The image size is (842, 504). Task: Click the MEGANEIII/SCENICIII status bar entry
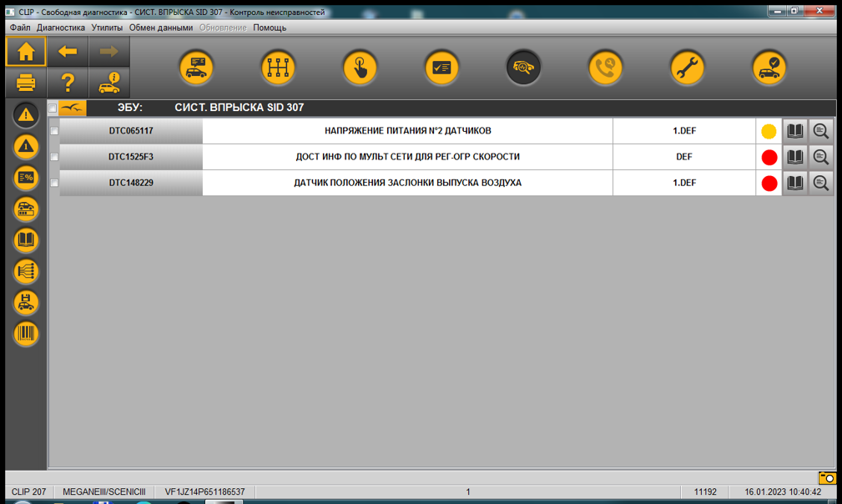pos(104,491)
